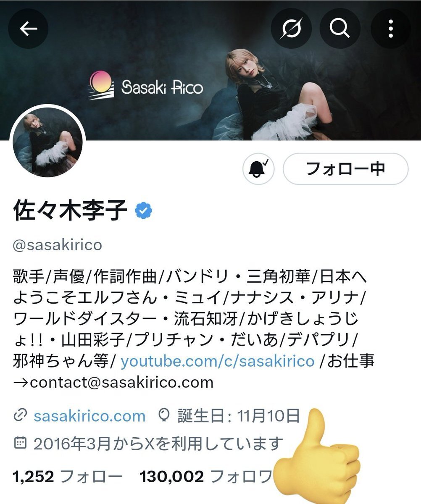Click the フォロー中 following button
Viewport: 421px width, 504px height.
tap(345, 169)
